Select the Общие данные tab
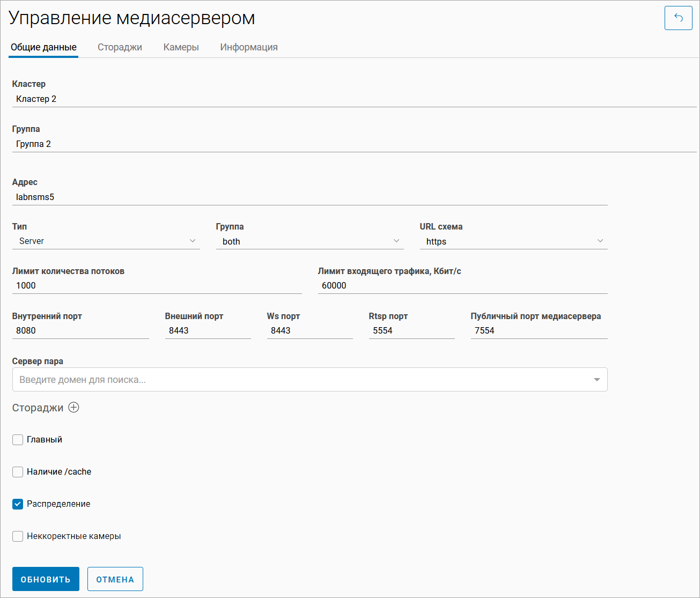This screenshot has width=700, height=598. tap(43, 47)
